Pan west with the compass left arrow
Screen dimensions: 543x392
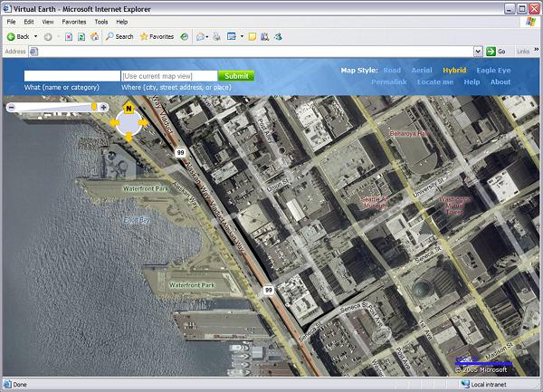[x=114, y=122]
